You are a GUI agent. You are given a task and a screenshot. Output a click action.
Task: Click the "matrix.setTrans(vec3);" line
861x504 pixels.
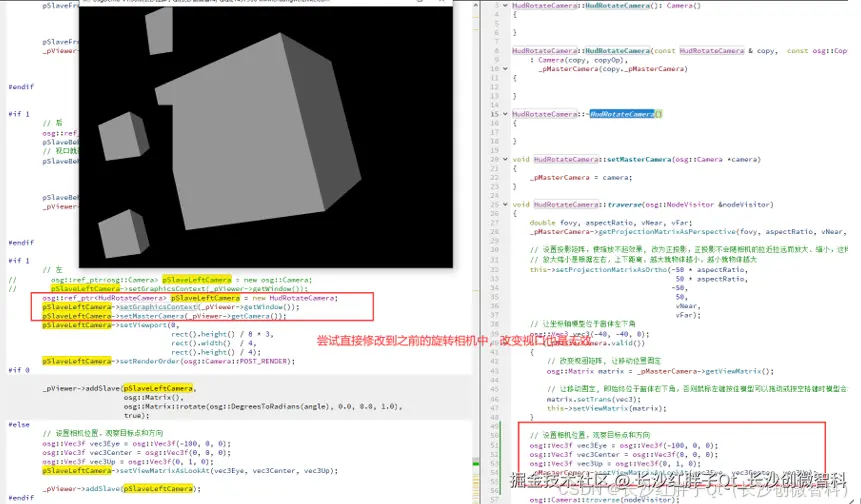tap(593, 399)
